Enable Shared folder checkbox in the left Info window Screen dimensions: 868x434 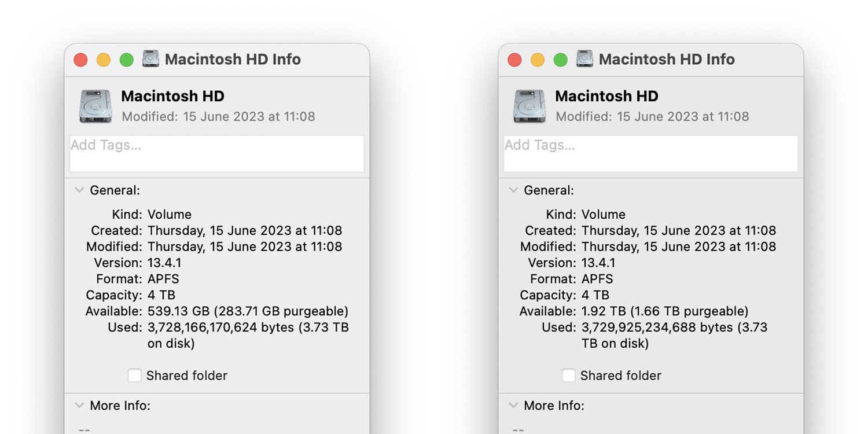pyautogui.click(x=135, y=376)
